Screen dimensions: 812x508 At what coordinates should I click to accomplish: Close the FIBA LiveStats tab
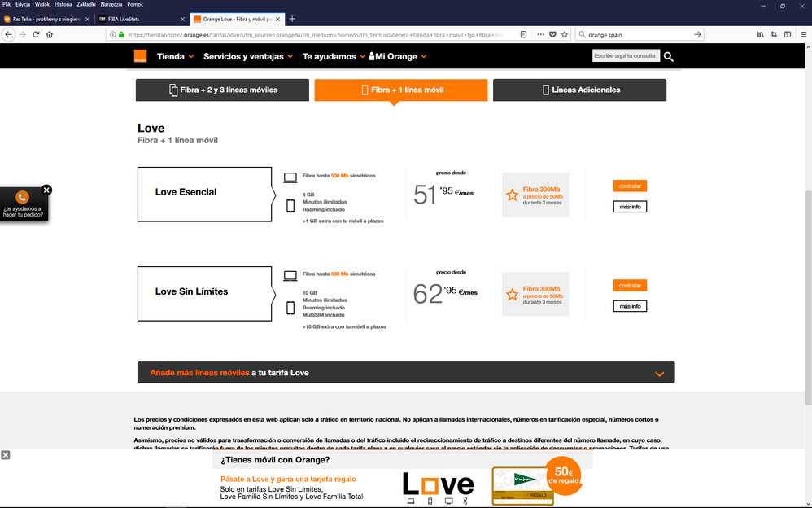(x=182, y=20)
